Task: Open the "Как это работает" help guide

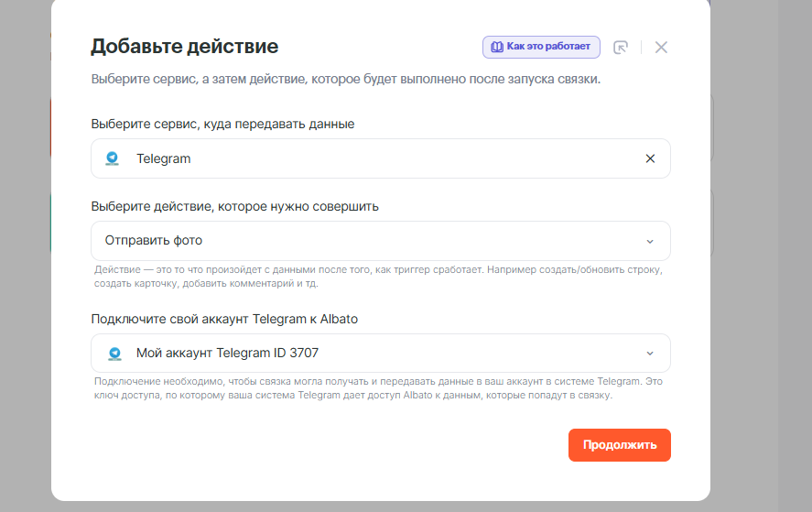Action: (547, 47)
